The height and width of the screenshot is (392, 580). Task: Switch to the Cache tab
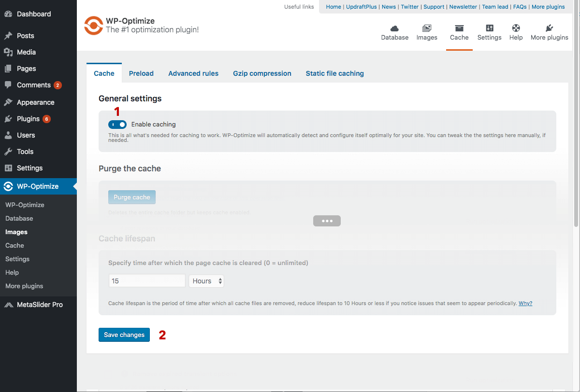point(104,73)
